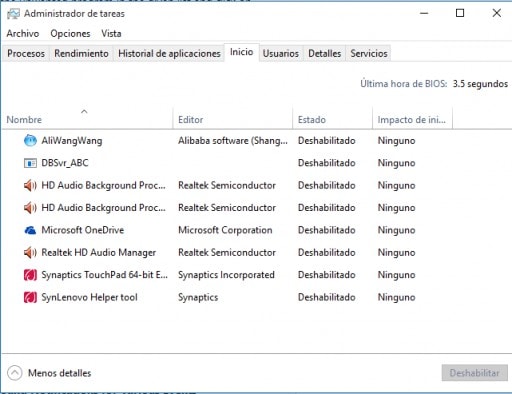Click the Menos detalles label
This screenshot has height=394, width=512.
pyautogui.click(x=60, y=373)
